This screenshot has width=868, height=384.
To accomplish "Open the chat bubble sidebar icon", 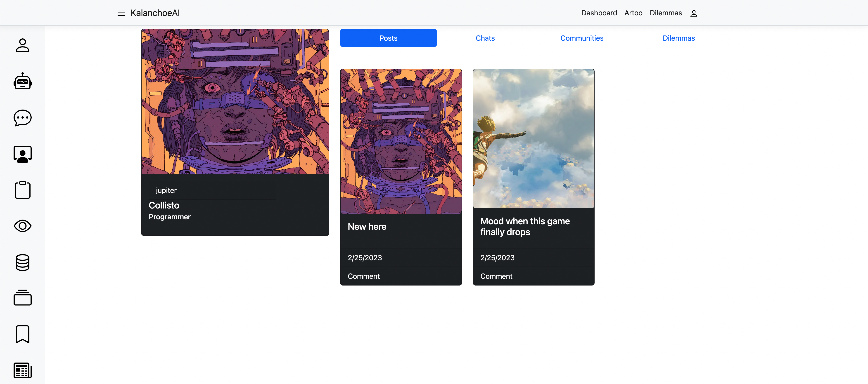I will pos(23,118).
